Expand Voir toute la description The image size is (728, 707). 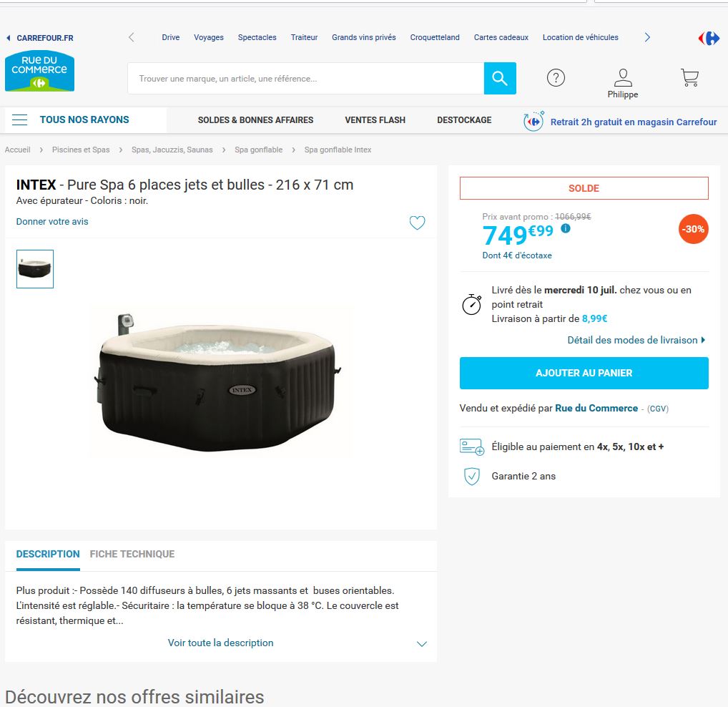[x=220, y=643]
